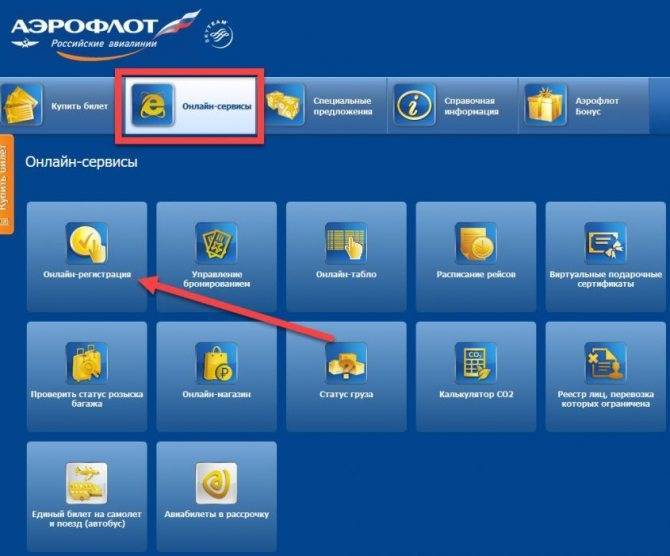The width and height of the screenshot is (670, 556).
Task: Open the Aeroflot logo home link
Action: 105,34
